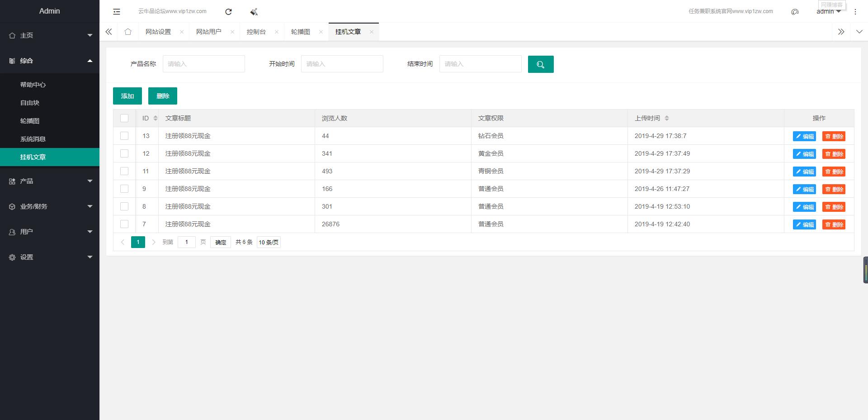Delete article with ID 11
This screenshot has width=868, height=420.
tap(834, 172)
